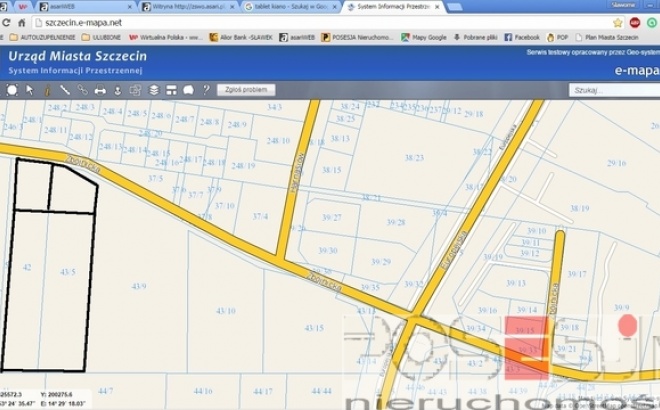Click parcel label 38/23 on map
660x410 pixels.
tap(414, 158)
